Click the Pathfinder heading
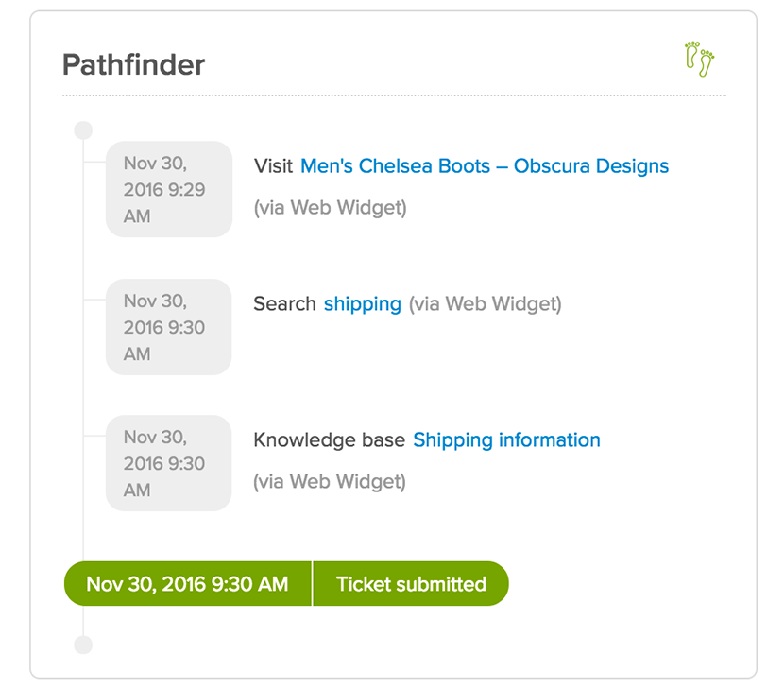Image resolution: width=784 pixels, height=689 pixels. pyautogui.click(x=133, y=65)
